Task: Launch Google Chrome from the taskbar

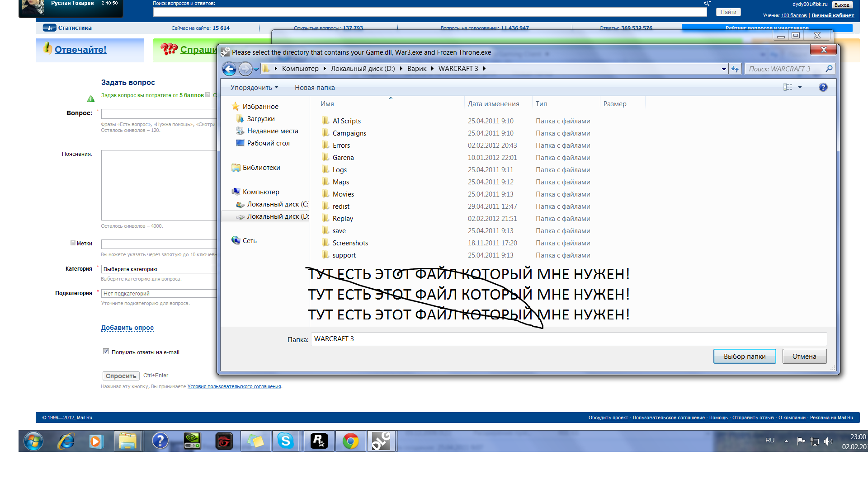Action: pos(350,441)
